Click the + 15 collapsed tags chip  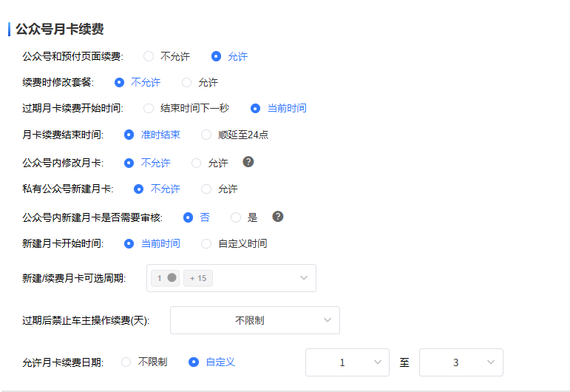click(198, 278)
